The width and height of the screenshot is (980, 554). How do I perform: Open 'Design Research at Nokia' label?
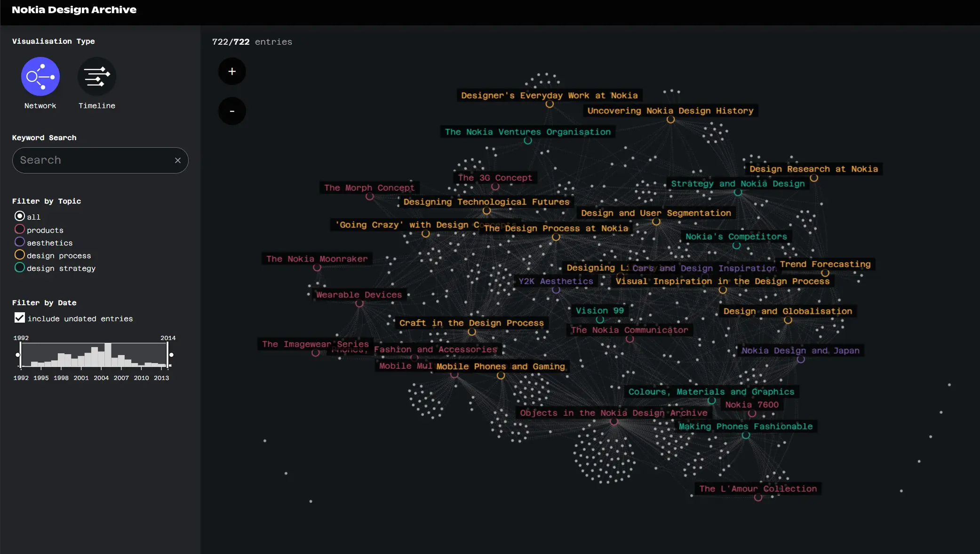click(x=814, y=169)
